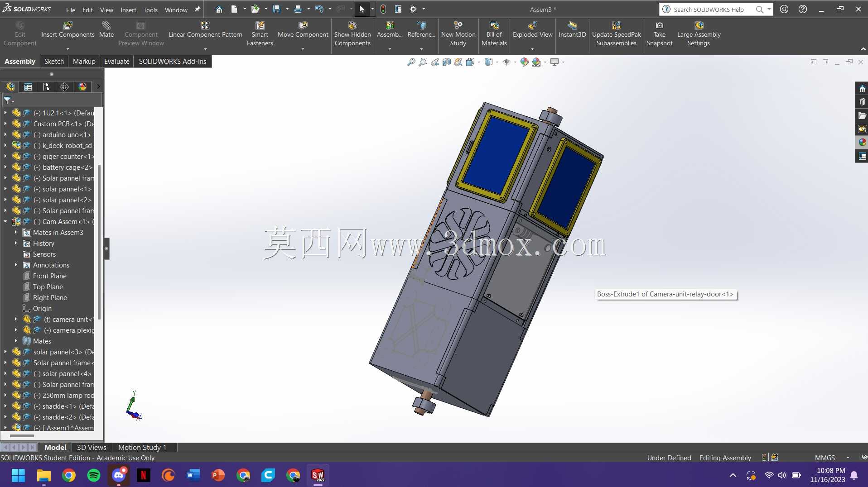Viewport: 868px width, 487px height.
Task: Open Bill of Materials tool
Action: click(494, 33)
